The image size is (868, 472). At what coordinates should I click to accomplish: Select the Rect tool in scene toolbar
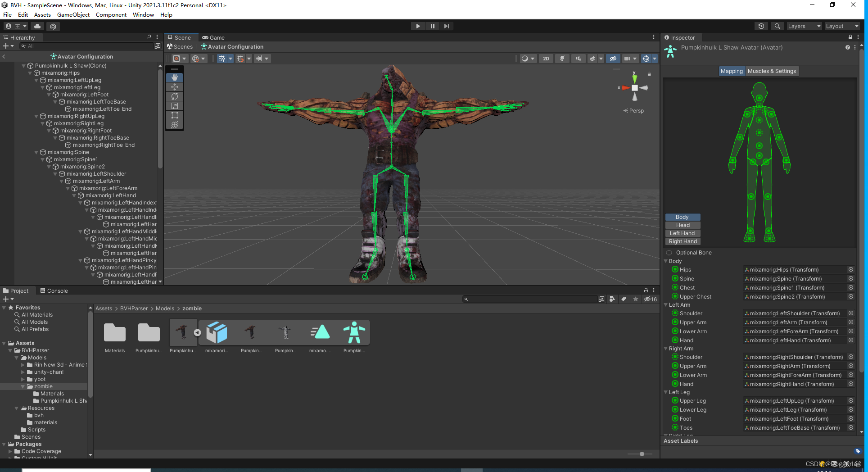(x=175, y=115)
